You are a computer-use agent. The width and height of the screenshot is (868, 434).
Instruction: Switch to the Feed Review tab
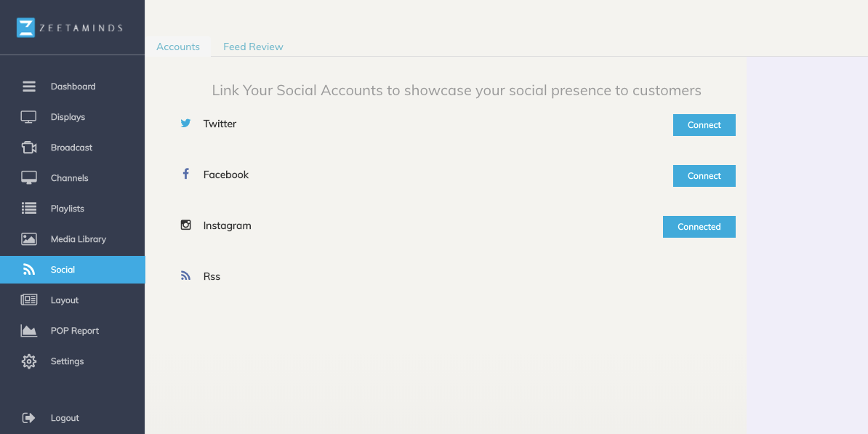point(253,47)
